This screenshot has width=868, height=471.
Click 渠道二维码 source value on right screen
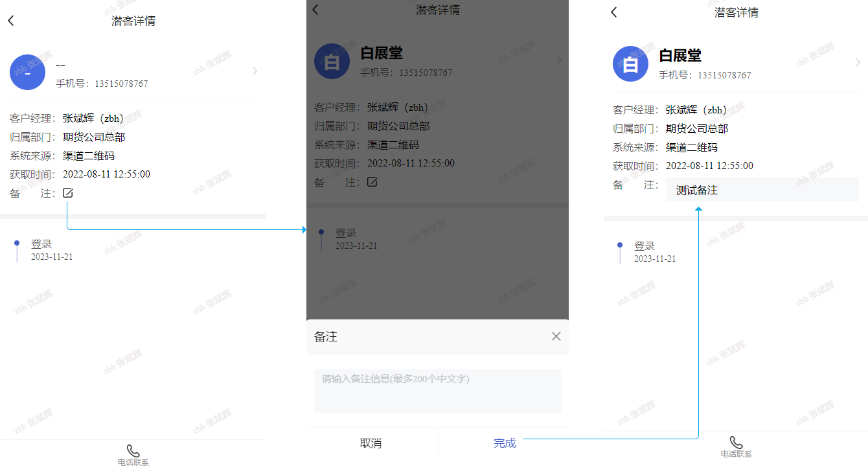click(x=692, y=147)
